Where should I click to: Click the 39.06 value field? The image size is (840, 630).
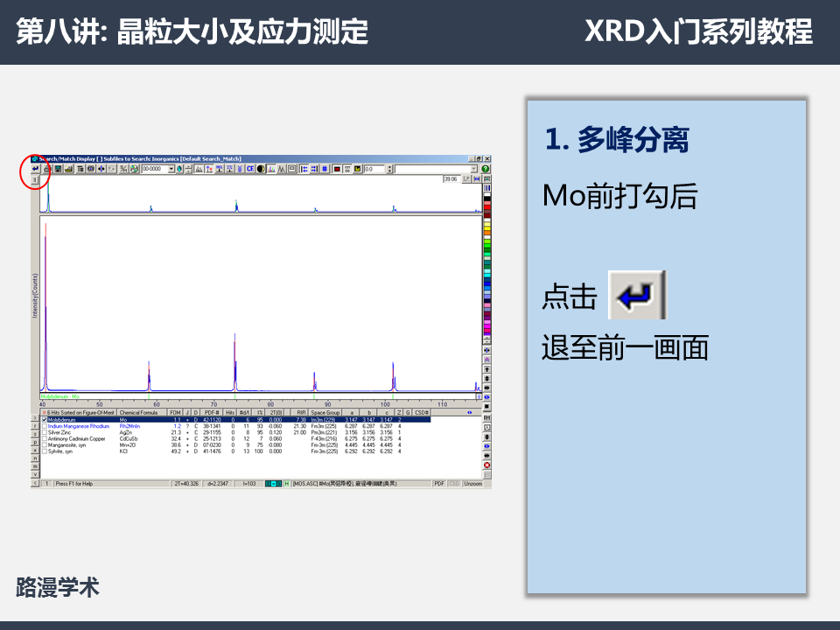[x=452, y=178]
